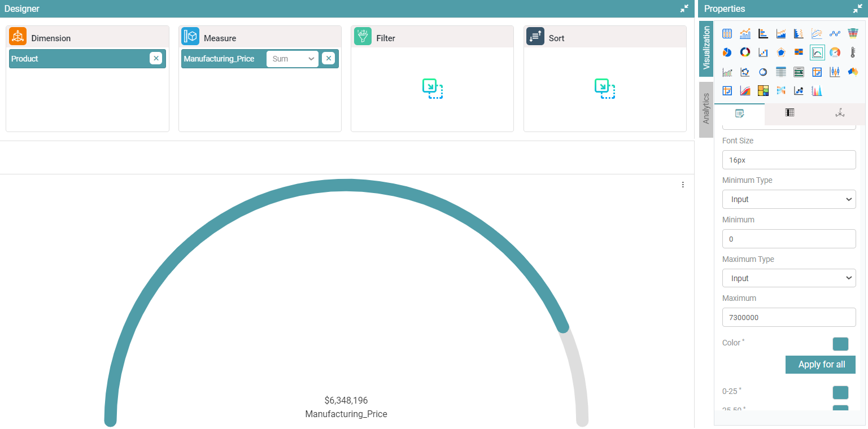The image size is (868, 429).
Task: Switch to the Analytics tab
Action: [706, 109]
